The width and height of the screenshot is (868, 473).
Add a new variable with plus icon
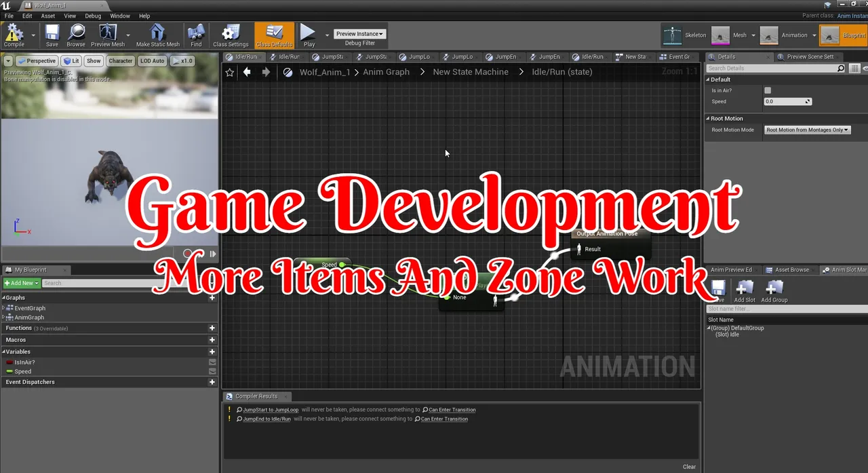coord(212,352)
